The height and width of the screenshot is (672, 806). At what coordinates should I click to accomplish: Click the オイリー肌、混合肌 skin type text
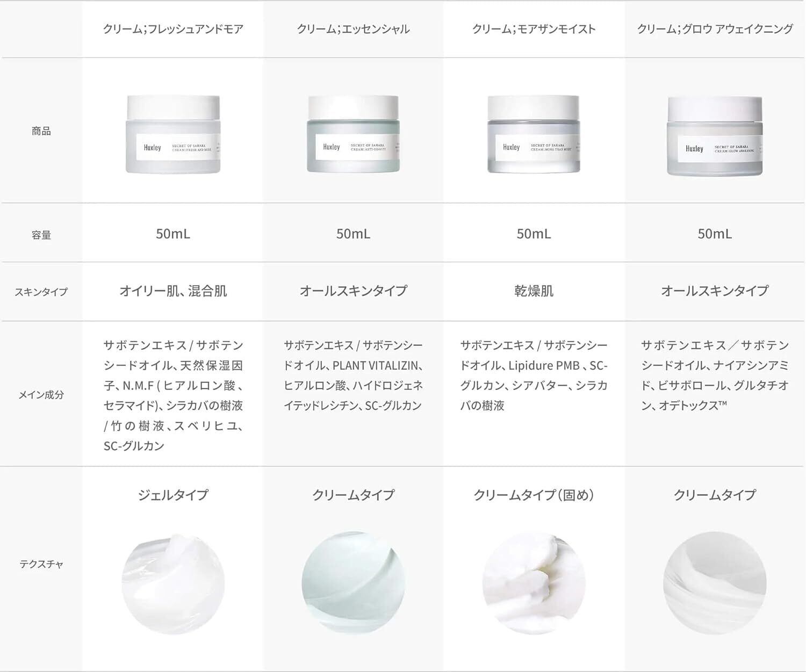173,291
